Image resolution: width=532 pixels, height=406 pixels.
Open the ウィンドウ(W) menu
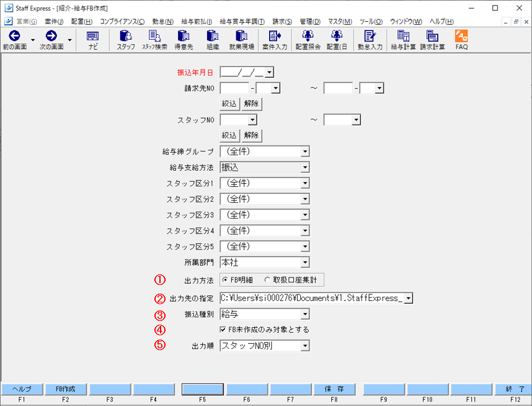406,21
